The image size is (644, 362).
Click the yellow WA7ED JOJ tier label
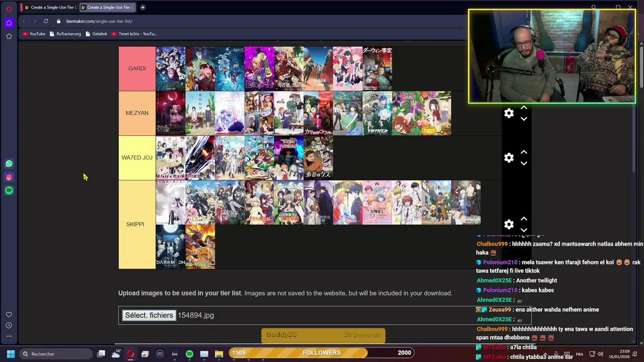pyautogui.click(x=137, y=158)
